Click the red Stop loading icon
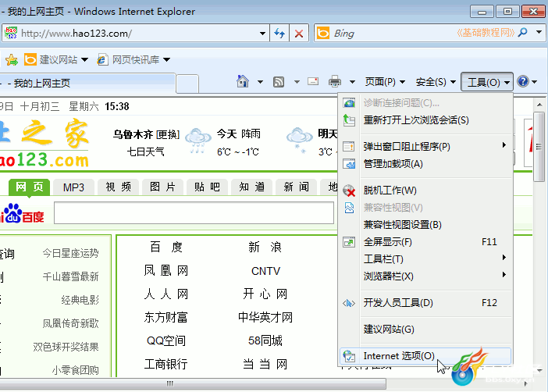548x392 pixels. tap(299, 34)
